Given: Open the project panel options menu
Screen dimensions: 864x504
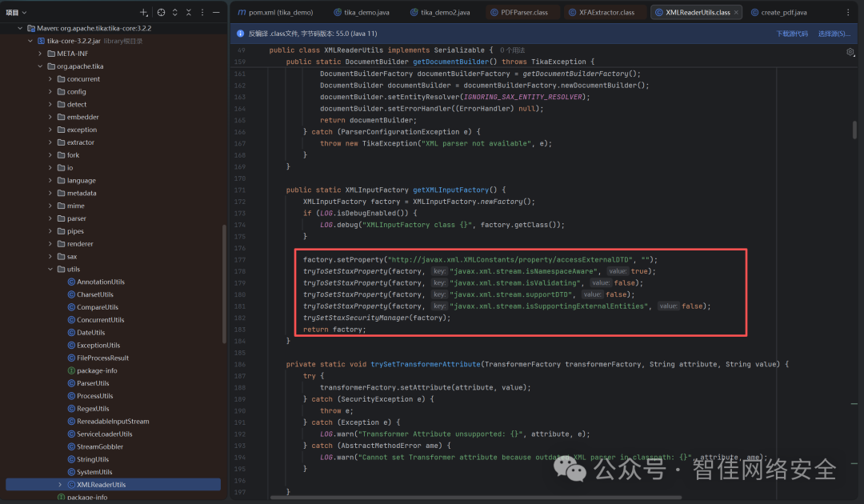Looking at the screenshot, I should tap(202, 13).
